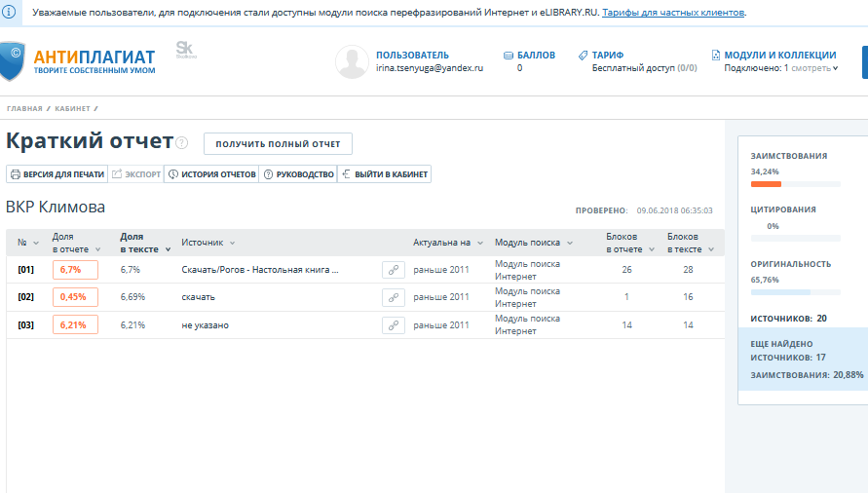Go to Главная in breadcrumbs
868x493 pixels.
click(24, 107)
